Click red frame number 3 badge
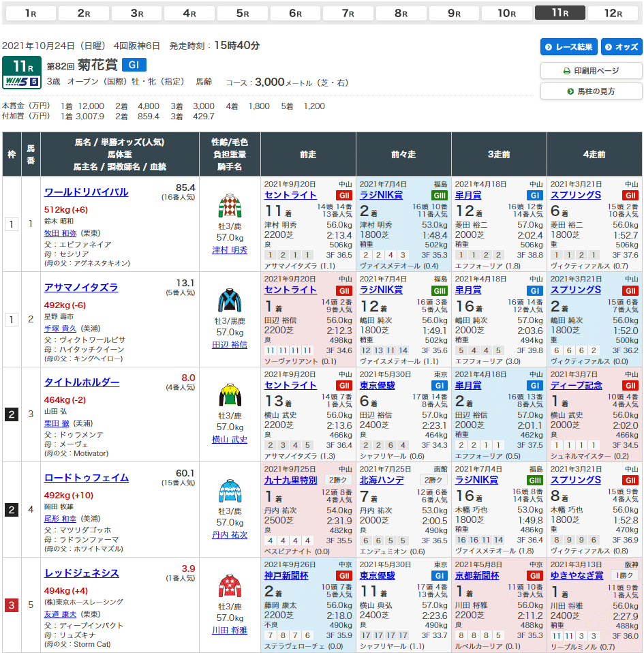644x653 pixels. (x=11, y=605)
